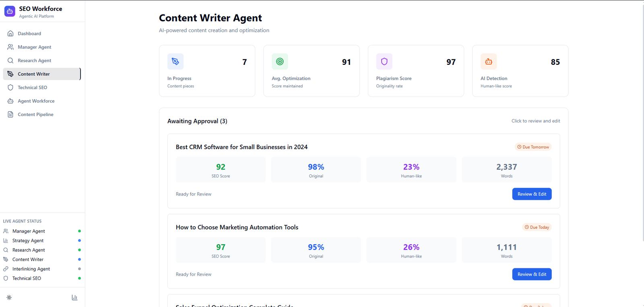Click the bar chart icon at sidebar bottom
Viewport: 644px width, 307px height.
coord(74,297)
